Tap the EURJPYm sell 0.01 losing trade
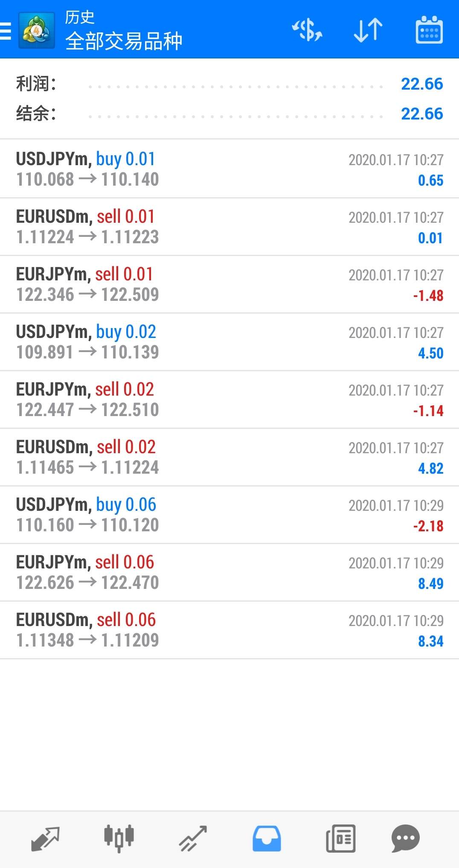Image resolution: width=459 pixels, height=868 pixels. (229, 284)
